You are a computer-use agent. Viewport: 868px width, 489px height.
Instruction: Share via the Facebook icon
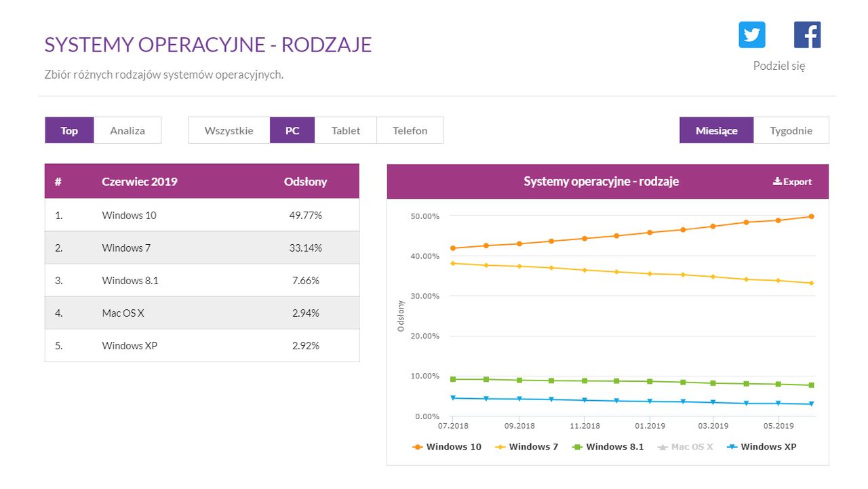click(x=807, y=35)
